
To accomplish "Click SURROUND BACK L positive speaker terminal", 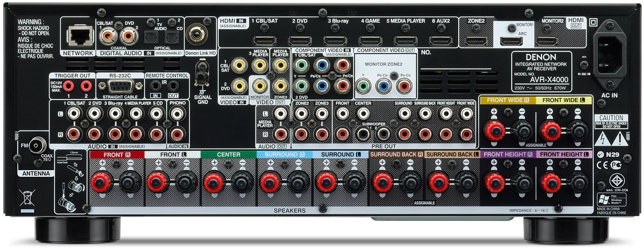I will pos(439,183).
